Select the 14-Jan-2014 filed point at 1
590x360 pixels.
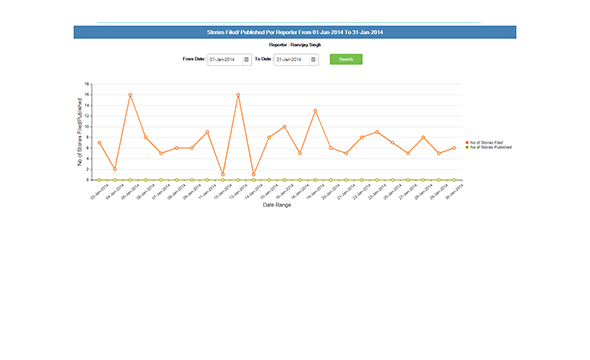point(254,175)
